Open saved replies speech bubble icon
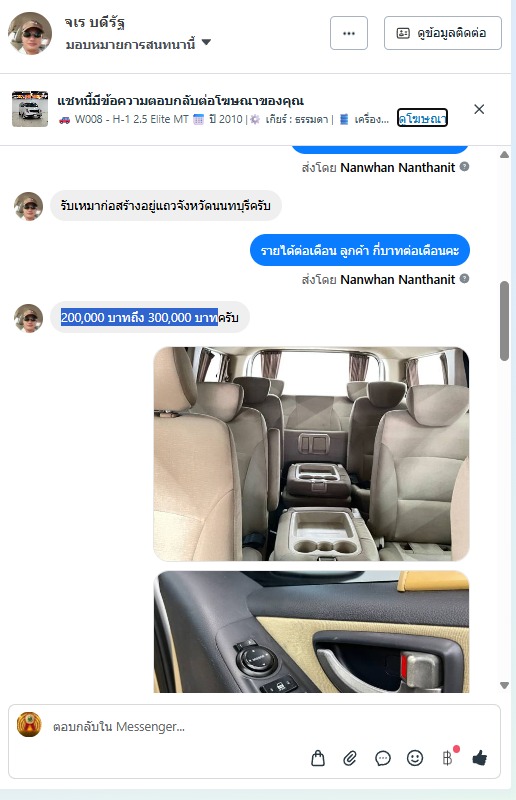The image size is (516, 800). pos(383,759)
